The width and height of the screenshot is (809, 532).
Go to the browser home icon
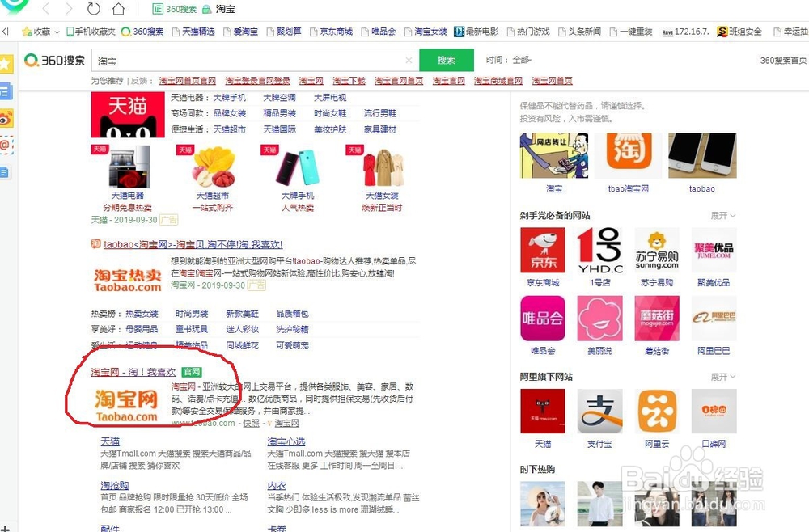(x=118, y=9)
